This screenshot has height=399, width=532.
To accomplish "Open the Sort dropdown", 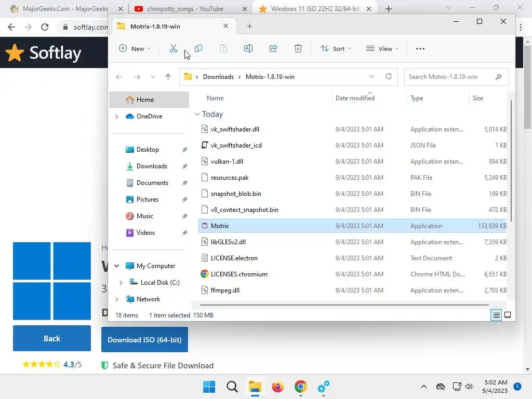I will [336, 48].
